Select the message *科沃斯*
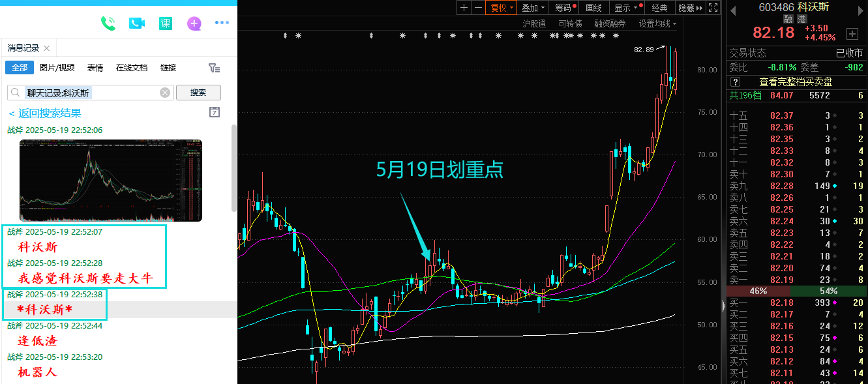868x384 pixels. (45, 309)
